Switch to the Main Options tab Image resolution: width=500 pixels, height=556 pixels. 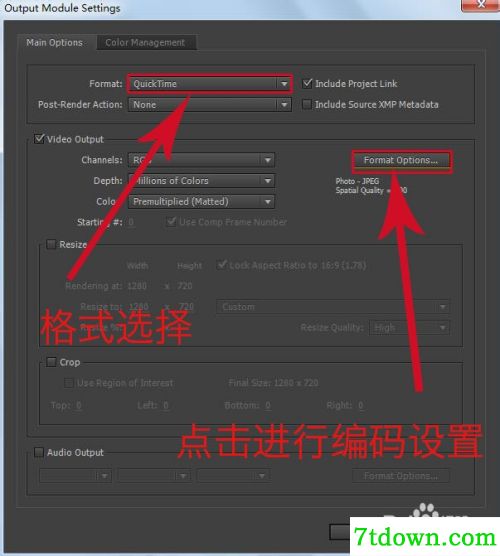click(x=54, y=43)
